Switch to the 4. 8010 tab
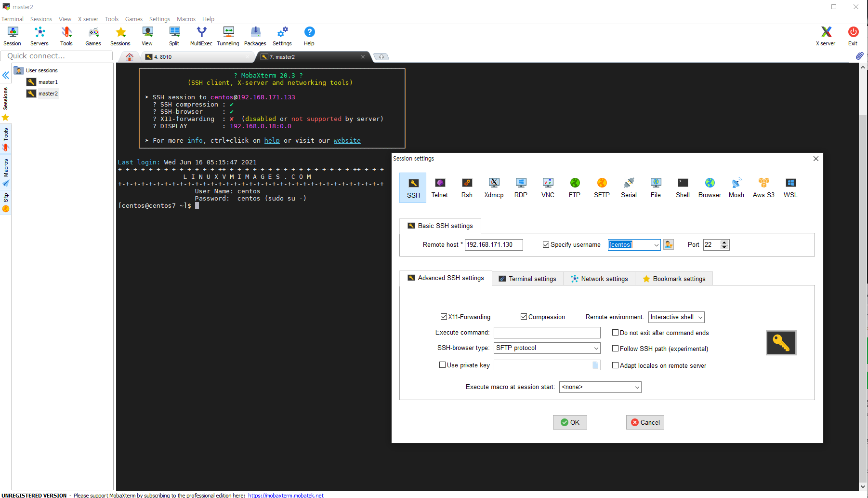868x498 pixels. click(197, 57)
